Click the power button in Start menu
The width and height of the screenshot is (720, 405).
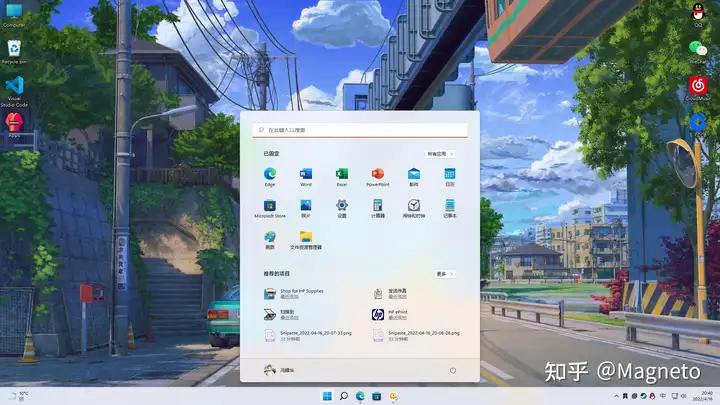[452, 370]
